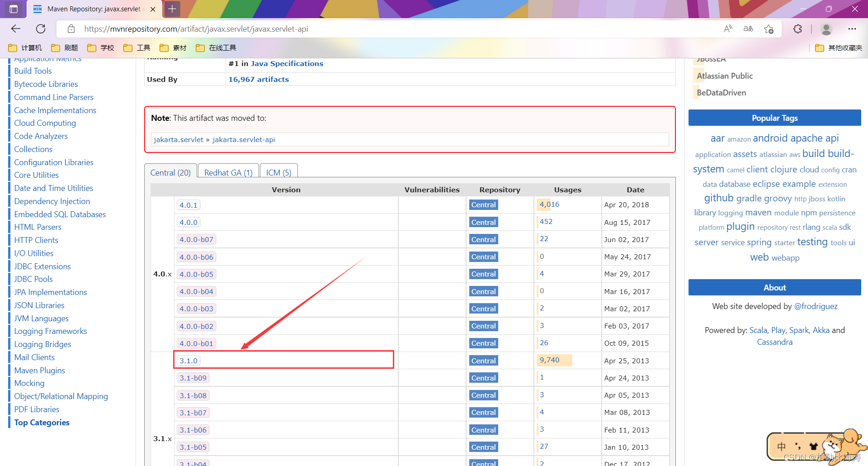Viewport: 868px width, 466px height.
Task: Open the Cassandra link
Action: coord(775,342)
